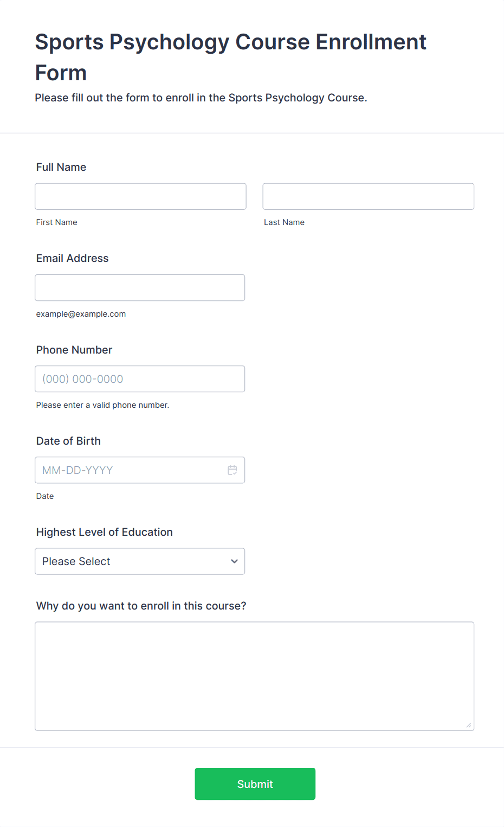The height and width of the screenshot is (827, 504).
Task: Click the First Name input field
Action: (140, 196)
